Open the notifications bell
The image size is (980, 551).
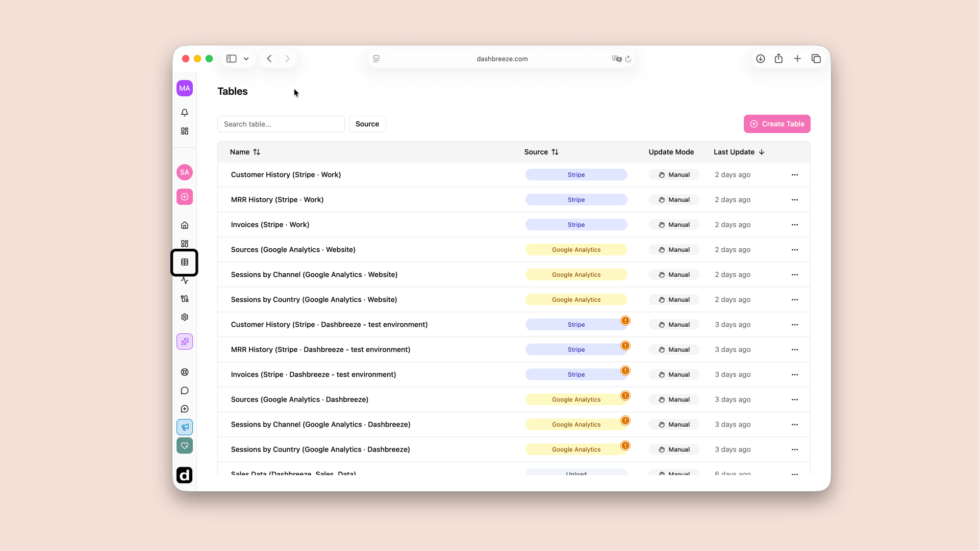click(x=185, y=113)
